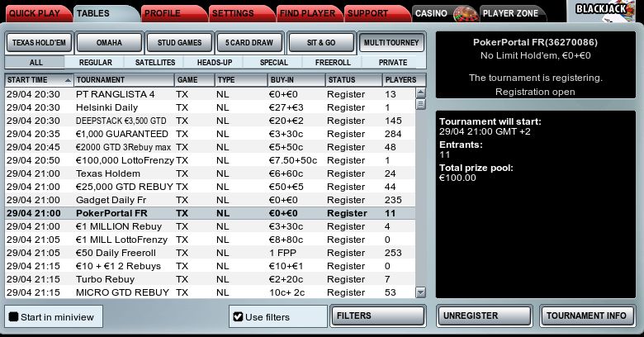Sort by Tournament column header
This screenshot has height=337, width=644.
pyautogui.click(x=124, y=80)
